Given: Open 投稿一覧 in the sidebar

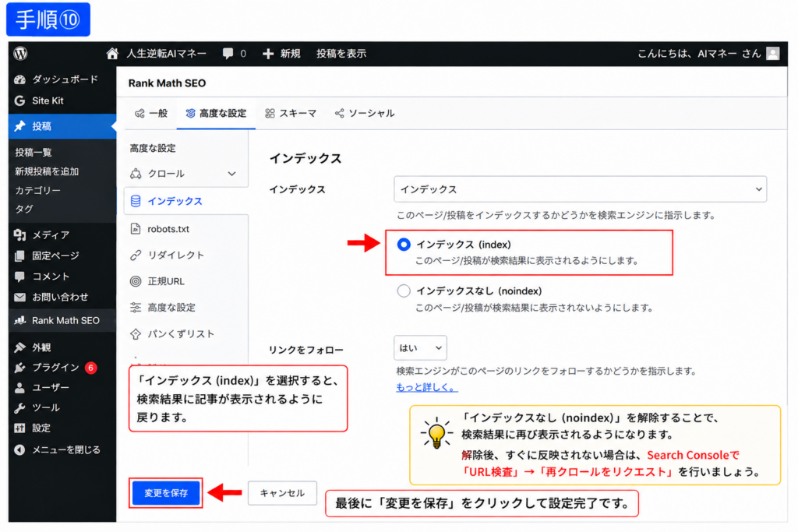Looking at the screenshot, I should 34,153.
